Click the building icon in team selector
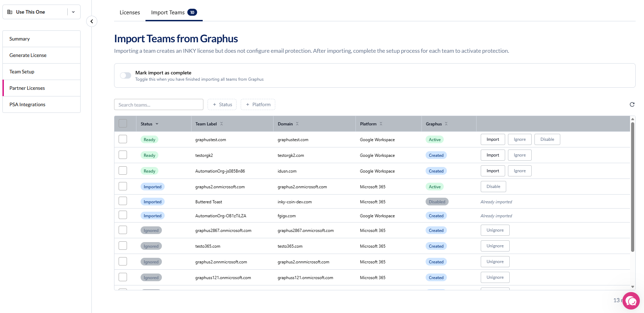This screenshot has width=644, height=313. 10,12
